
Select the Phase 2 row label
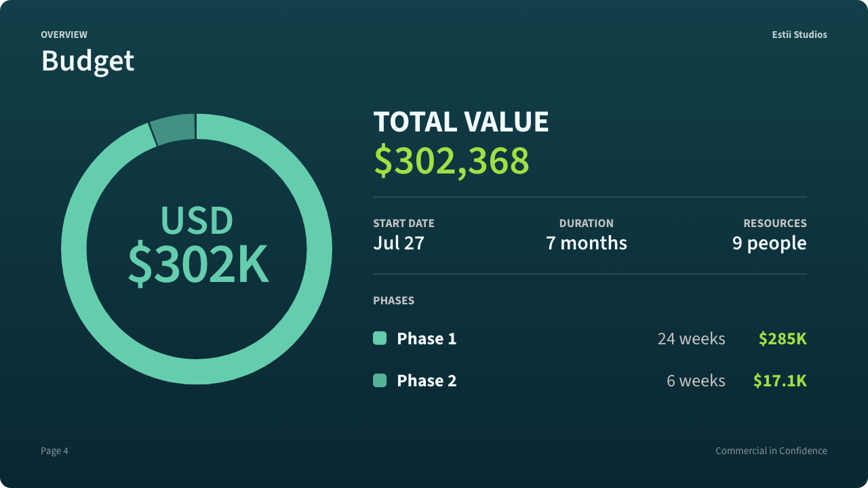pos(427,380)
